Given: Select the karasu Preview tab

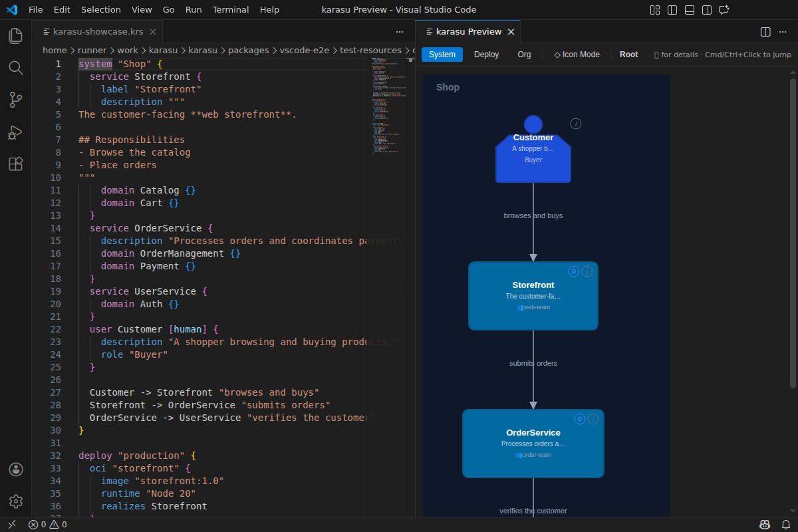Looking at the screenshot, I should pos(468,32).
